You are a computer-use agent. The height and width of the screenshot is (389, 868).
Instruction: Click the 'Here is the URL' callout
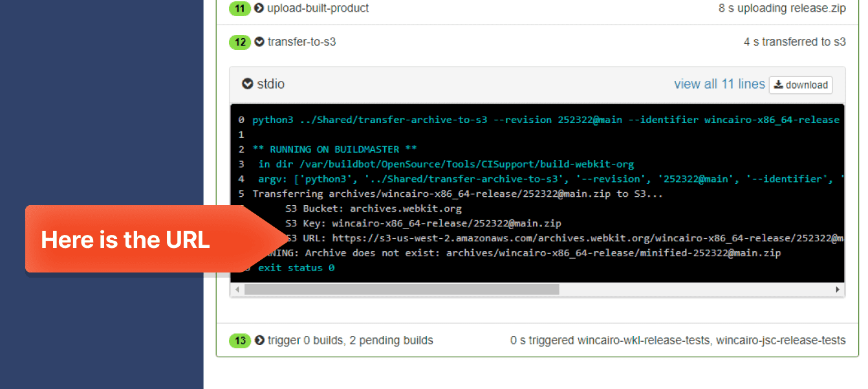coord(125,239)
